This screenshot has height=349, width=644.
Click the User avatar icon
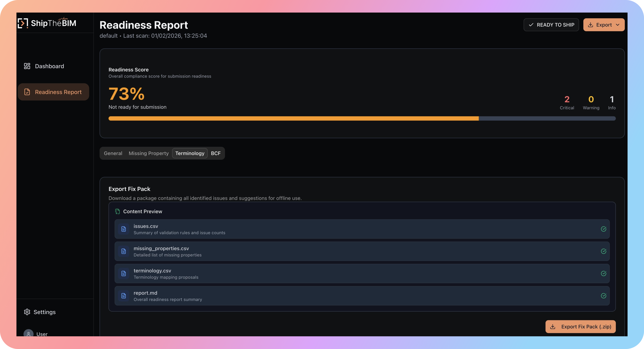(x=28, y=334)
